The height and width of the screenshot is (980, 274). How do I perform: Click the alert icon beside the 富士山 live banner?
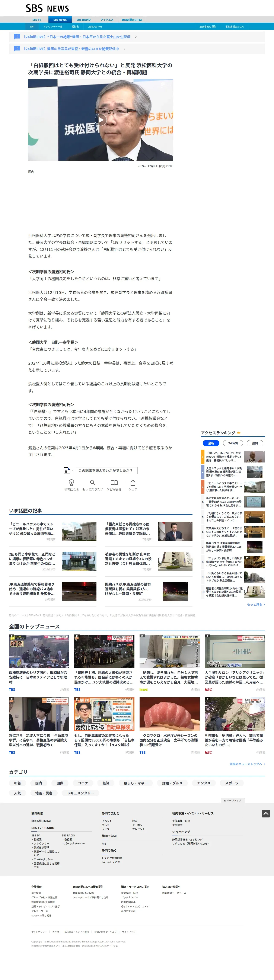click(17, 36)
